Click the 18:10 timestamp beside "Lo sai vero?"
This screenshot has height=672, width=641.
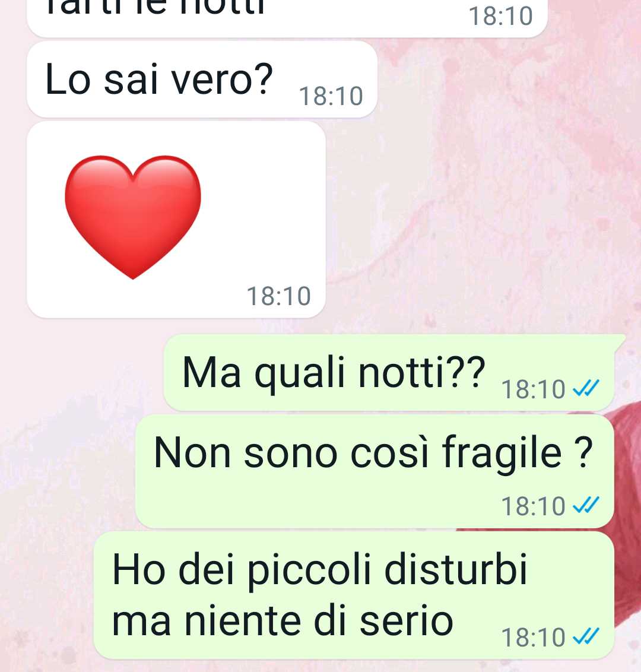[331, 96]
